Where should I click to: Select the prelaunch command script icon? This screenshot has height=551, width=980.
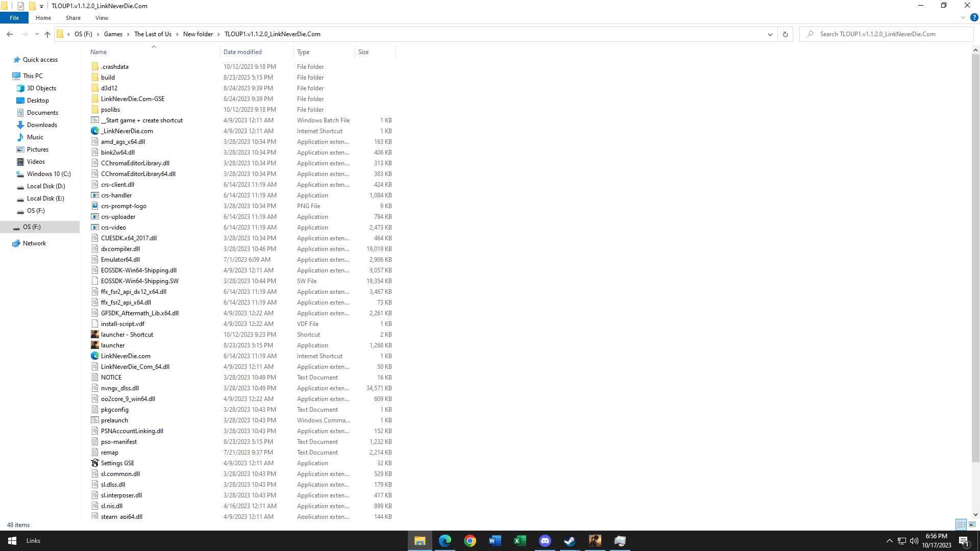(95, 420)
